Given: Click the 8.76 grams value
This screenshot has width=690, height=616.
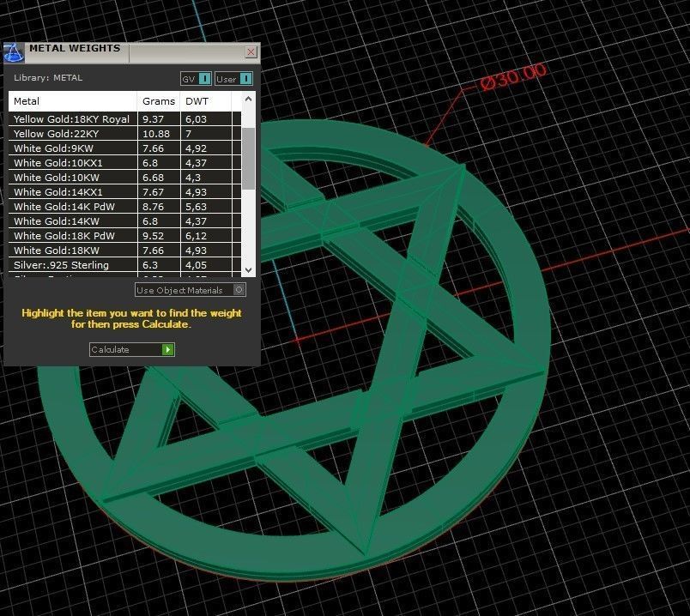Looking at the screenshot, I should (153, 207).
